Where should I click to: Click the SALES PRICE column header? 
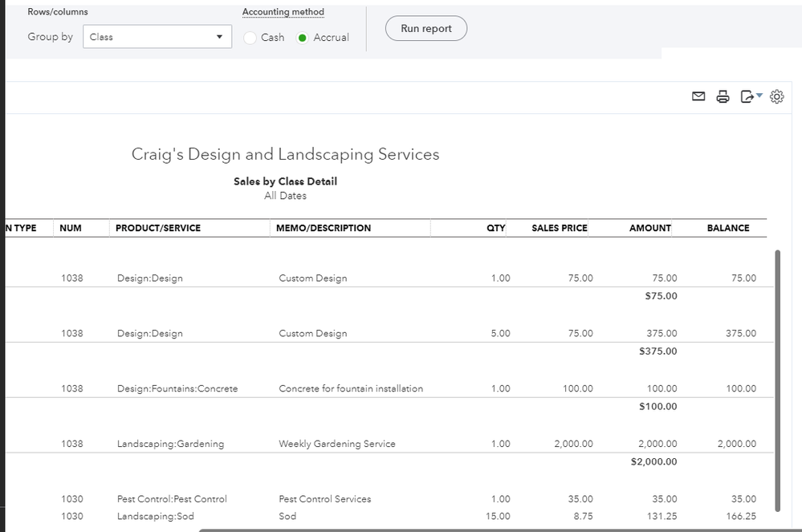(x=559, y=228)
